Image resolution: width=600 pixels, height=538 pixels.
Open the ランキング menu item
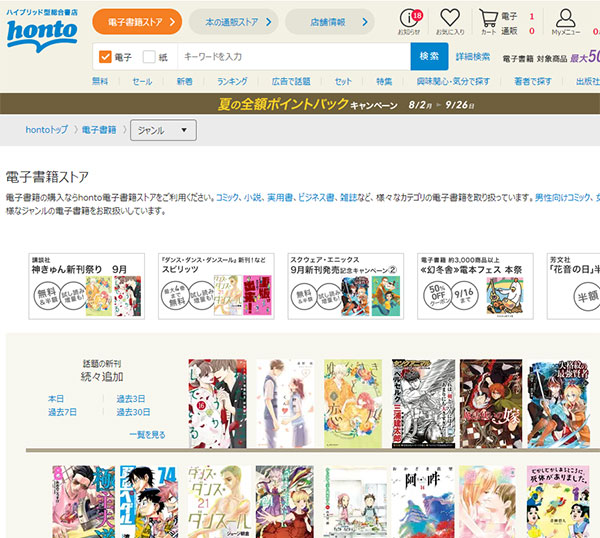point(232,81)
